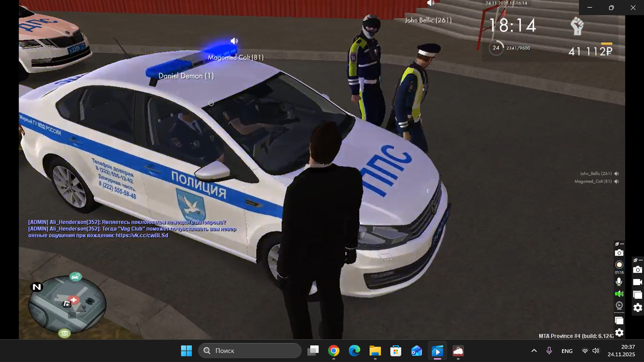Open Outlook from the taskbar
The height and width of the screenshot is (362, 644).
pos(416,350)
